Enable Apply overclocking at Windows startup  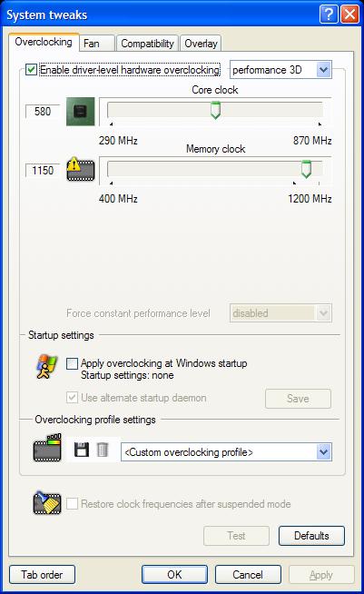coord(72,363)
